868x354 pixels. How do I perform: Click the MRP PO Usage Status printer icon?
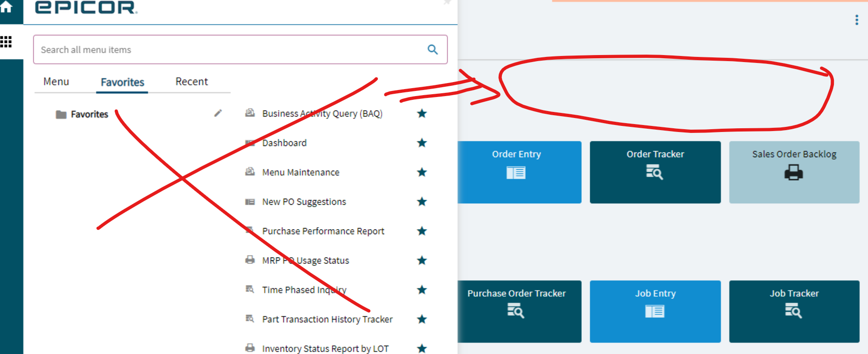tap(250, 260)
